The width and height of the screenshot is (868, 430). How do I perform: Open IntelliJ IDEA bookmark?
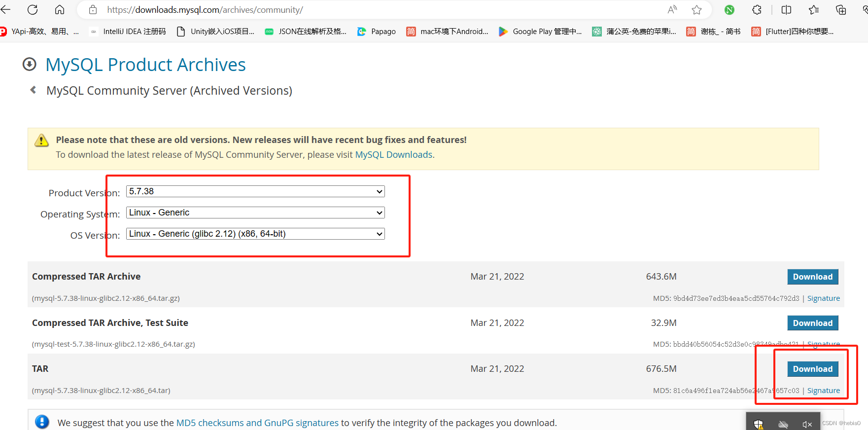[x=128, y=32]
